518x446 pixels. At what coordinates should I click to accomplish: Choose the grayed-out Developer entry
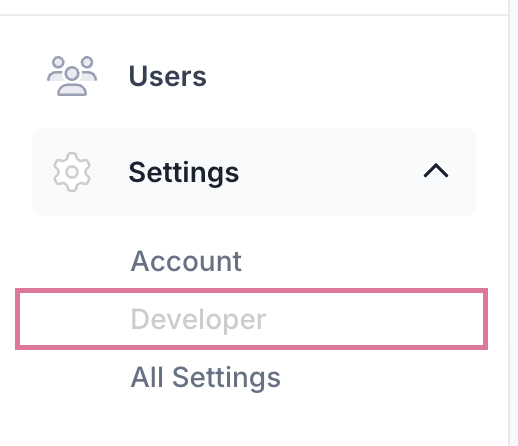tap(198, 319)
